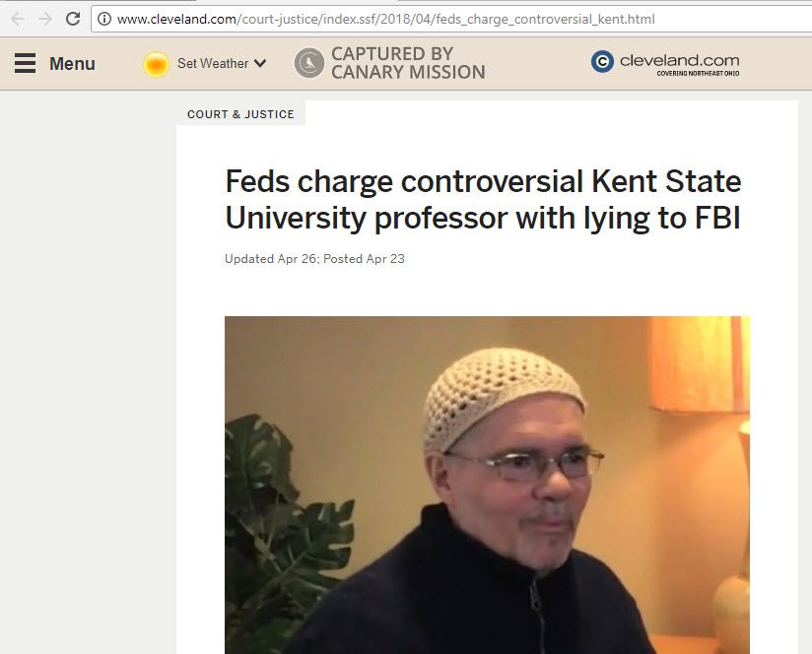Focus the address bar URL field
This screenshot has width=812, height=654.
point(394,19)
